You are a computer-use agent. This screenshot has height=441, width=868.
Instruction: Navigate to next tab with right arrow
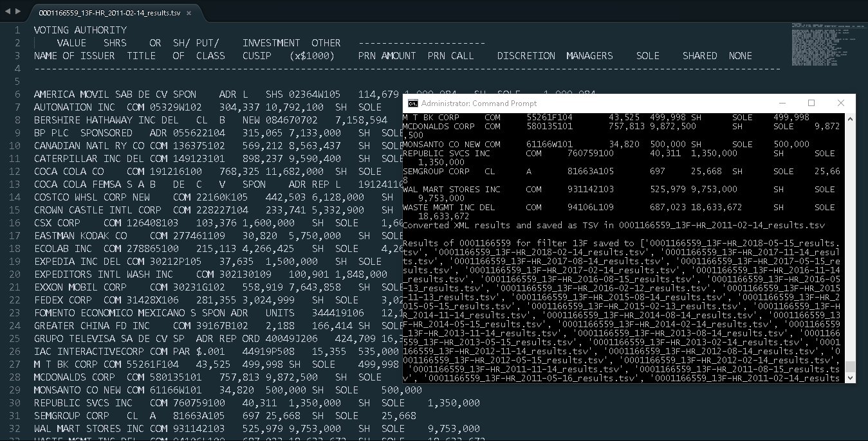click(18, 12)
